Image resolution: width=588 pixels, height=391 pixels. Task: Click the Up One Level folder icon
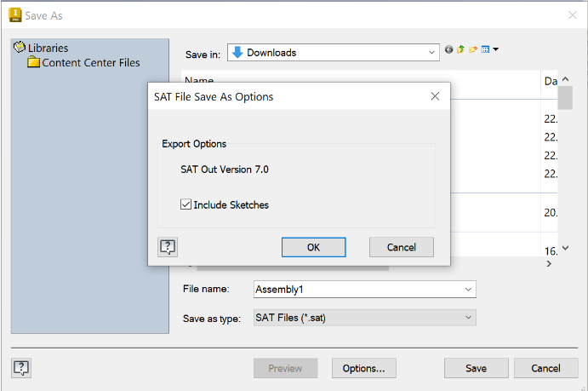click(460, 50)
